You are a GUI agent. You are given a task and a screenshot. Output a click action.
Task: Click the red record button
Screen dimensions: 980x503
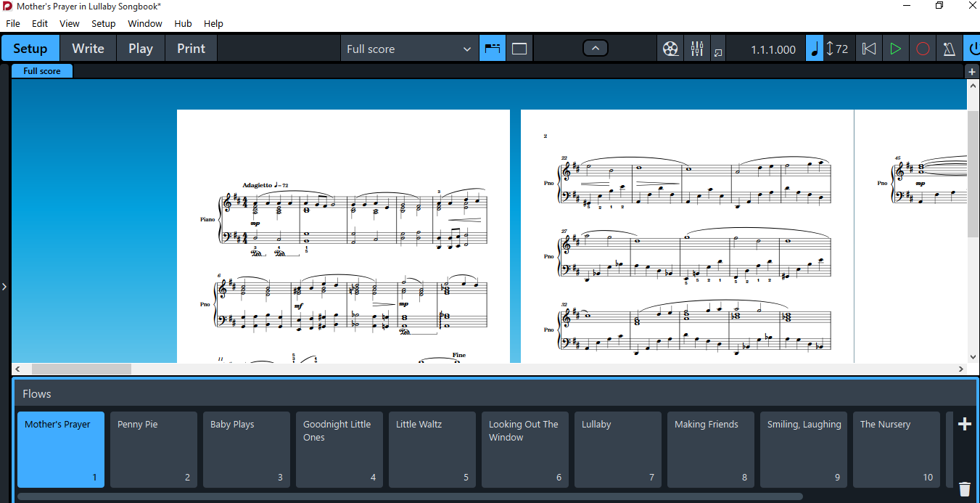point(923,49)
